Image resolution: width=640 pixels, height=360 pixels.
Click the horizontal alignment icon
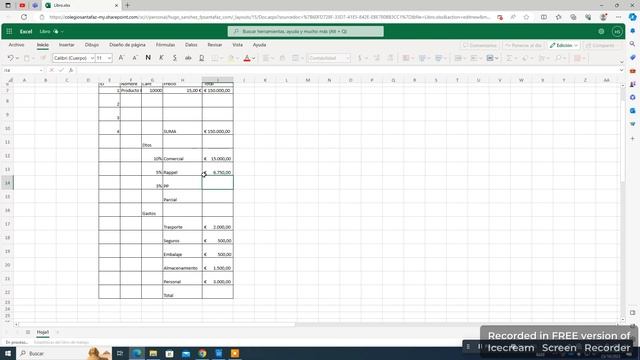(x=266, y=58)
